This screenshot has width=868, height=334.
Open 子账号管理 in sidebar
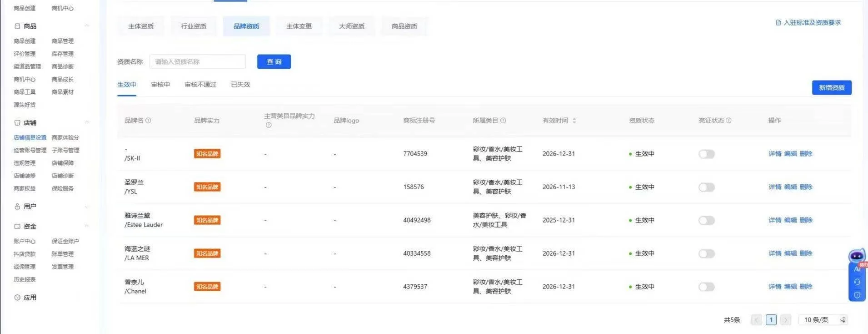coord(65,150)
